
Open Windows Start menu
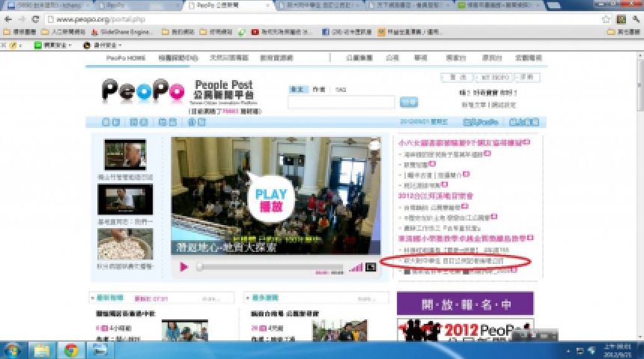click(x=13, y=349)
